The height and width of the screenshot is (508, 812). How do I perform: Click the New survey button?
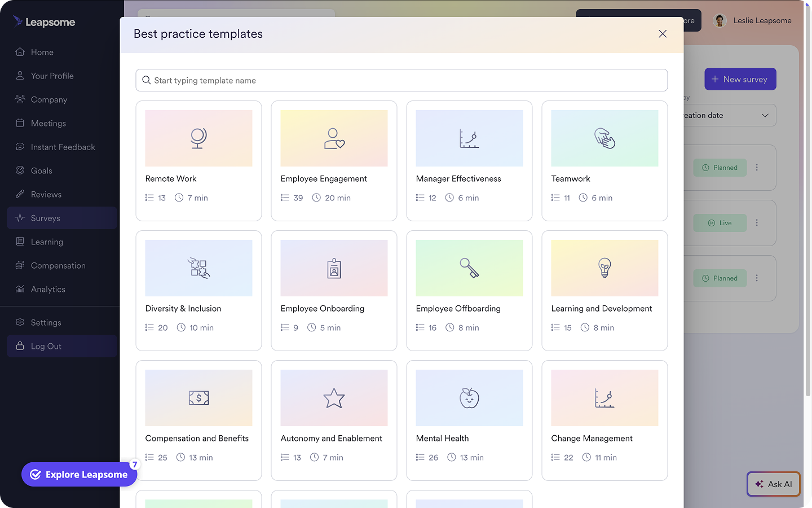click(x=740, y=79)
